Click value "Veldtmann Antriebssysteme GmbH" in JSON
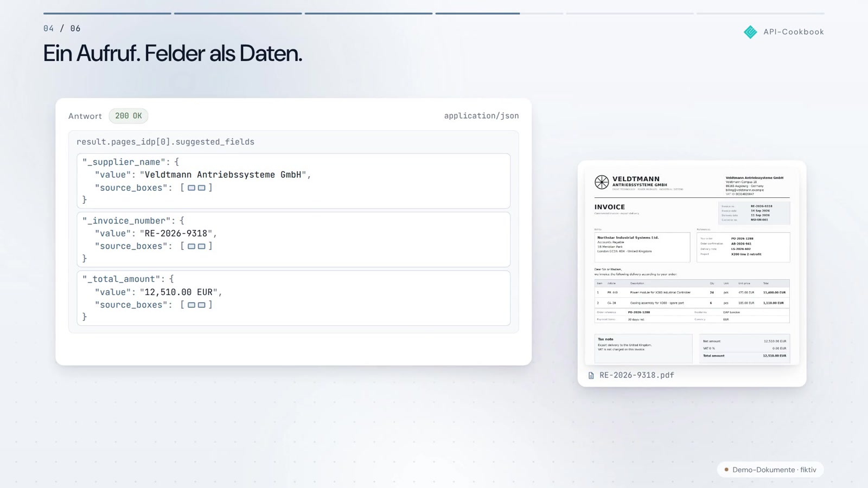This screenshot has width=868, height=488. coord(223,175)
